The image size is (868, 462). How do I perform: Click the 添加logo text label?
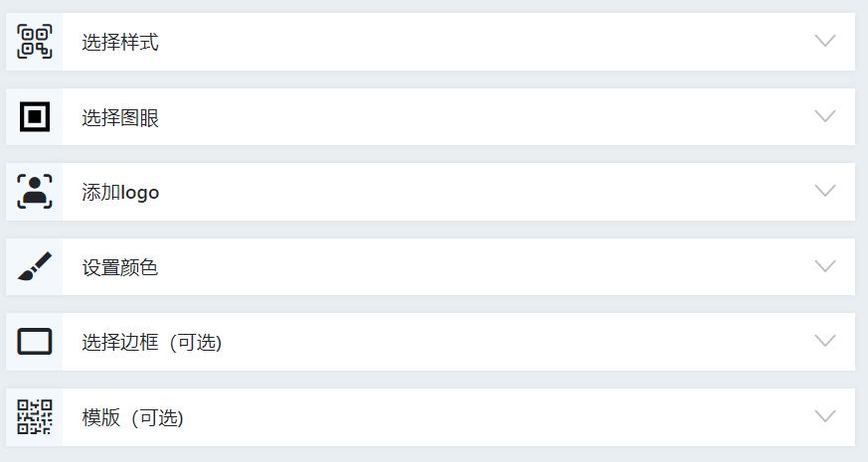click(120, 193)
